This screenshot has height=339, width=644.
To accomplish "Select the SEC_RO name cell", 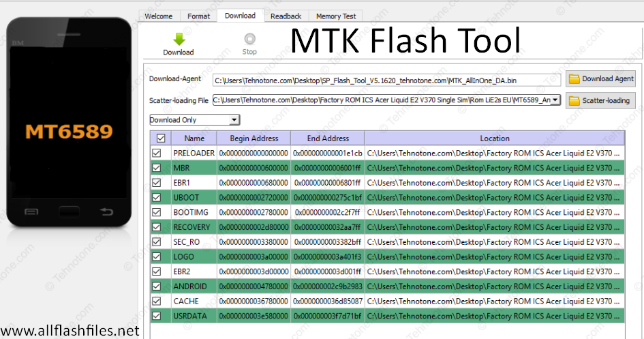I will click(x=194, y=242).
